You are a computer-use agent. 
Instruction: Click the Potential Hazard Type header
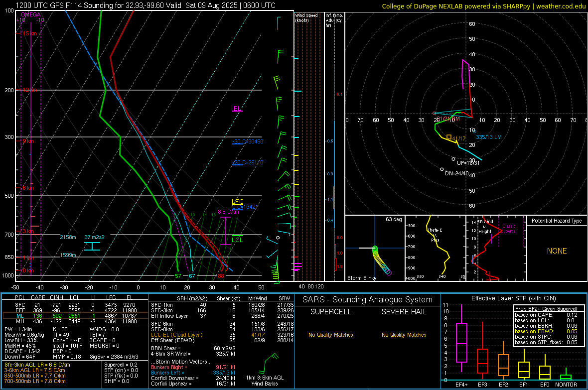[x=557, y=221]
